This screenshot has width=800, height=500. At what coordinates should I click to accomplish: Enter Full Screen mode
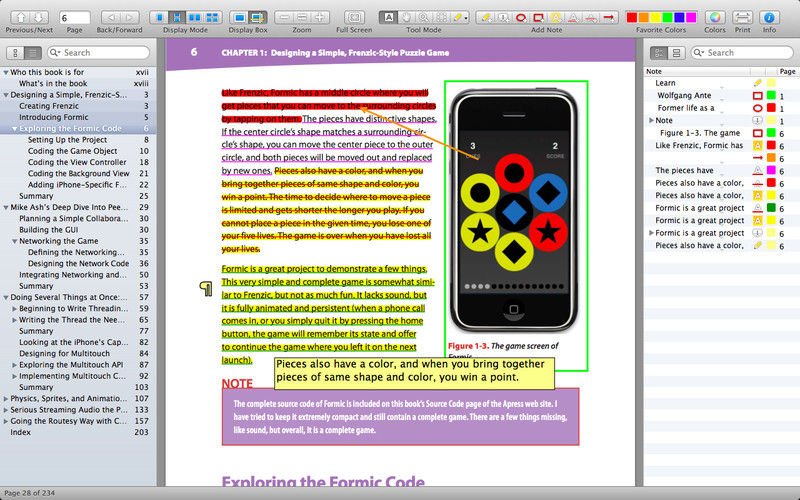coord(354,17)
